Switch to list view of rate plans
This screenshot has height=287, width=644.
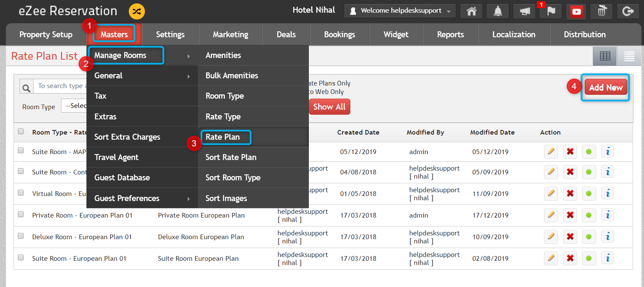629,55
